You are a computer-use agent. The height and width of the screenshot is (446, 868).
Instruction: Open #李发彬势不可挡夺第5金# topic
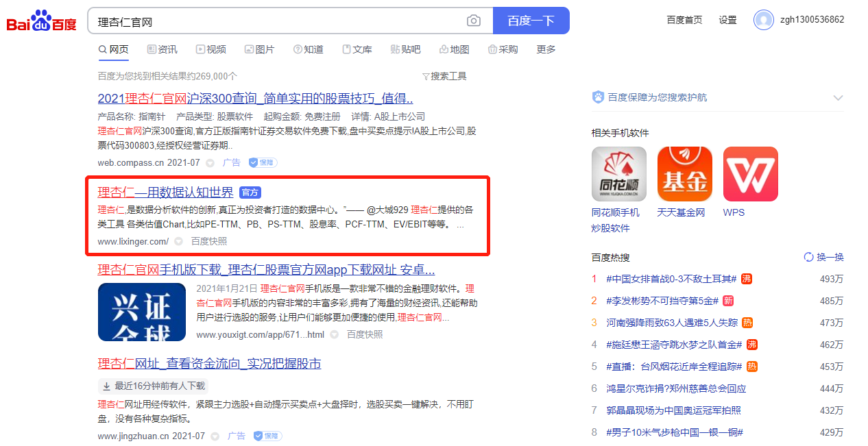point(662,301)
